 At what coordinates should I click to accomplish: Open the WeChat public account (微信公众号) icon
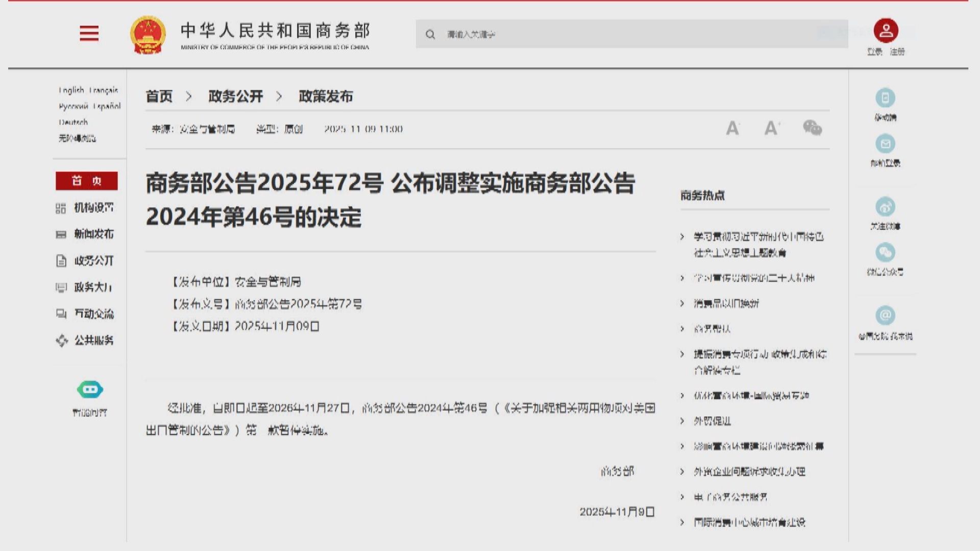[886, 253]
